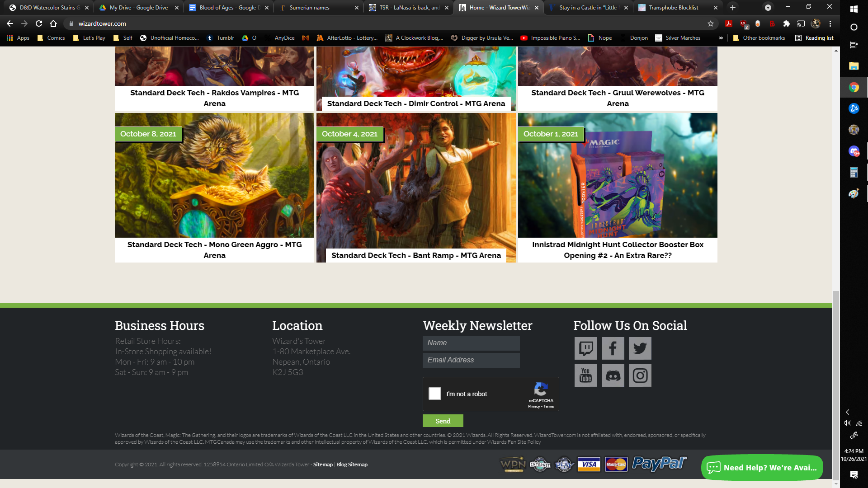
Task: Click the page vertical scrollbar thumb
Action: pyautogui.click(x=836, y=385)
